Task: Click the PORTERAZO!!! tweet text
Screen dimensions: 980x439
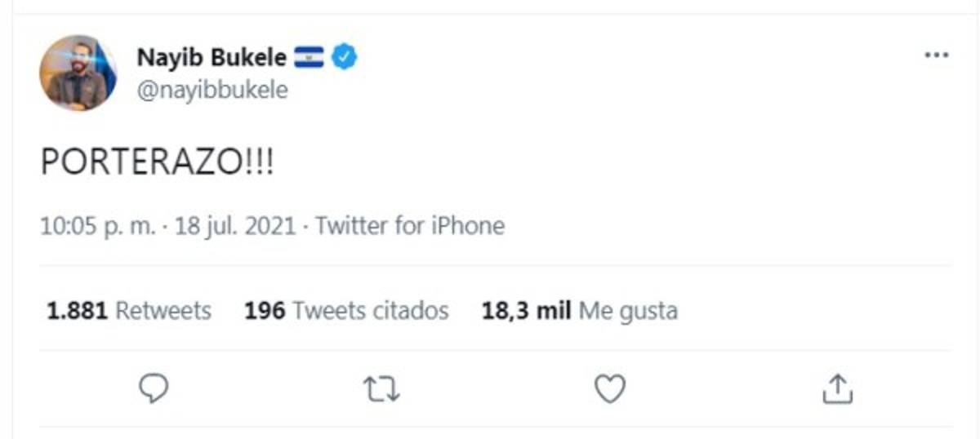Action: (x=158, y=163)
